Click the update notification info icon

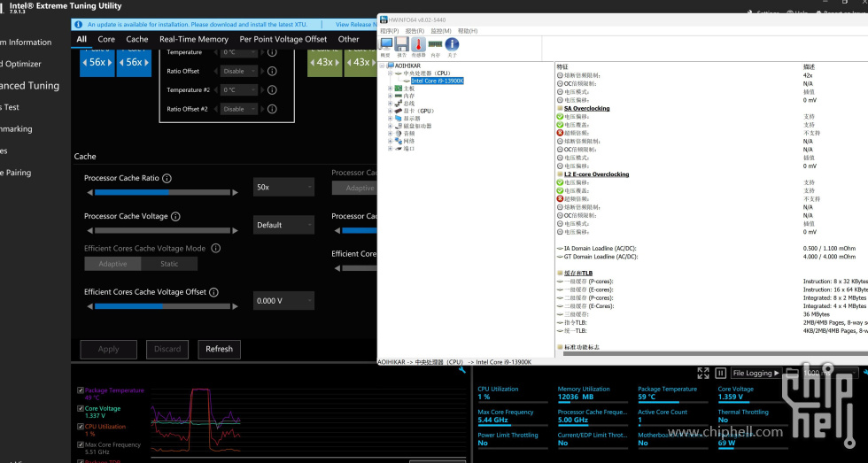[78, 24]
